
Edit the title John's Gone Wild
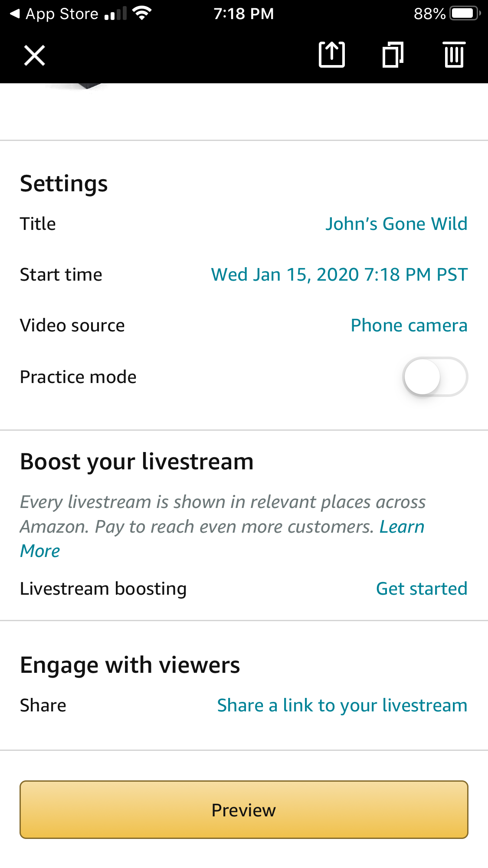point(396,224)
